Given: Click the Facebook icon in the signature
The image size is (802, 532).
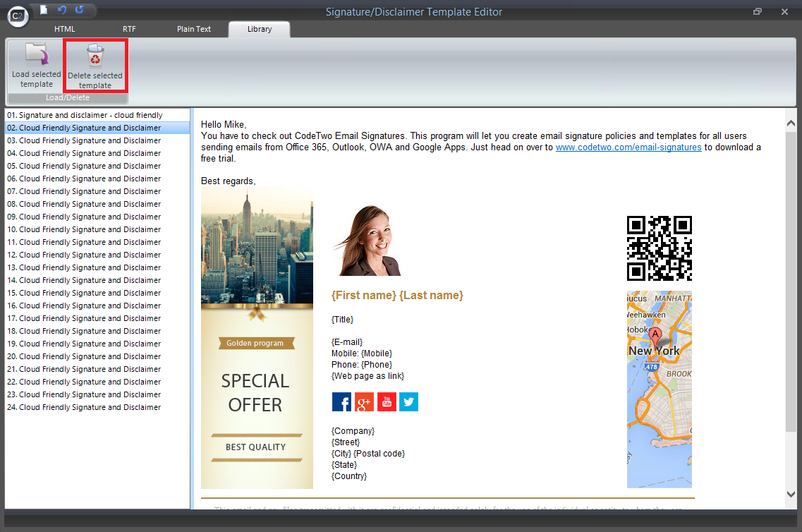Looking at the screenshot, I should tap(341, 402).
